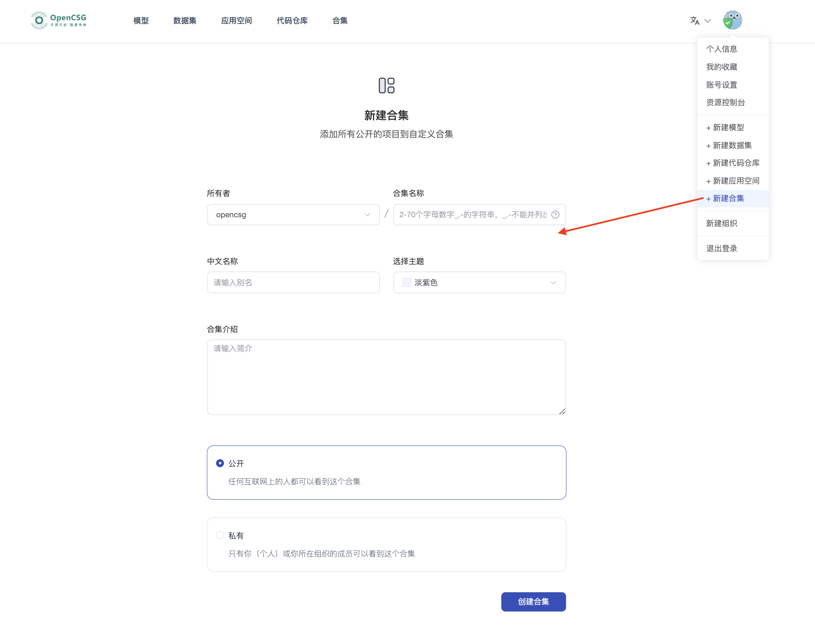
Task: Select the 公开 radio option
Action: [x=220, y=463]
